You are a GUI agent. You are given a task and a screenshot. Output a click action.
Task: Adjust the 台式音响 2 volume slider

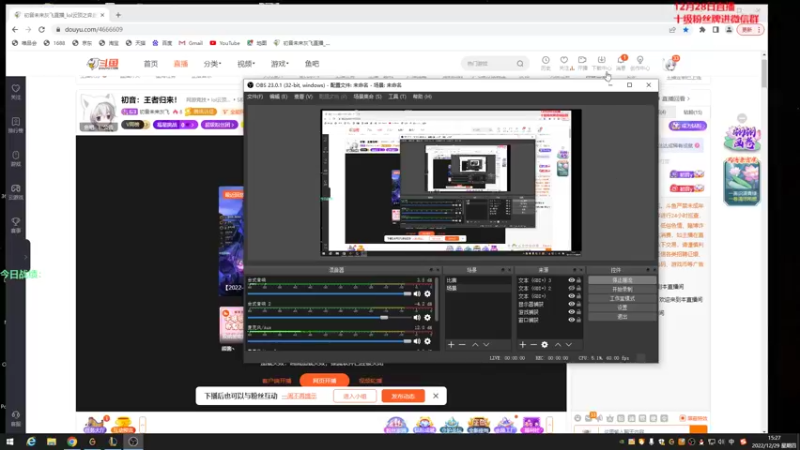329,317
